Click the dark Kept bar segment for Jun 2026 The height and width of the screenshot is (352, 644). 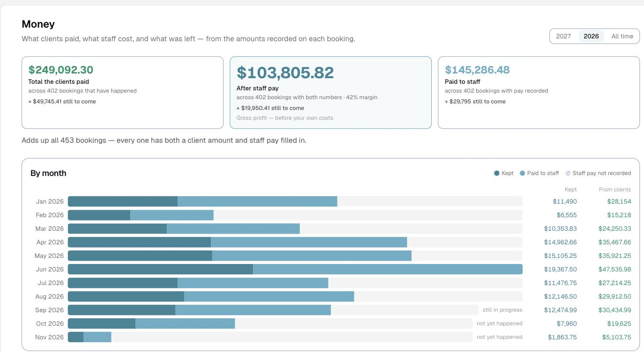tap(160, 269)
